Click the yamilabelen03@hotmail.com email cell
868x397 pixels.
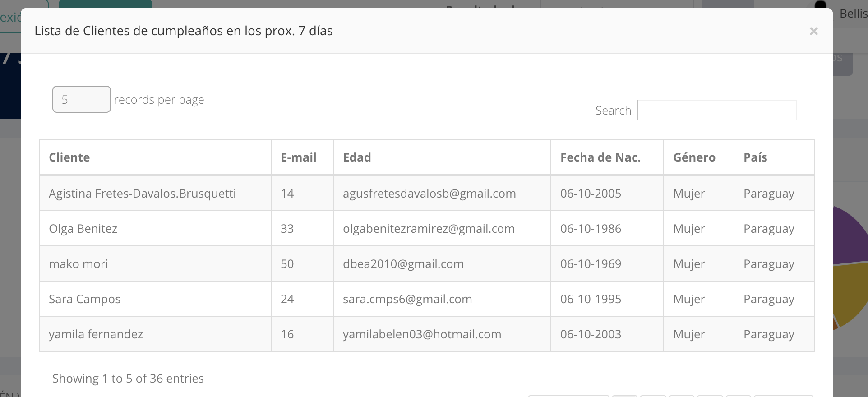click(x=422, y=334)
